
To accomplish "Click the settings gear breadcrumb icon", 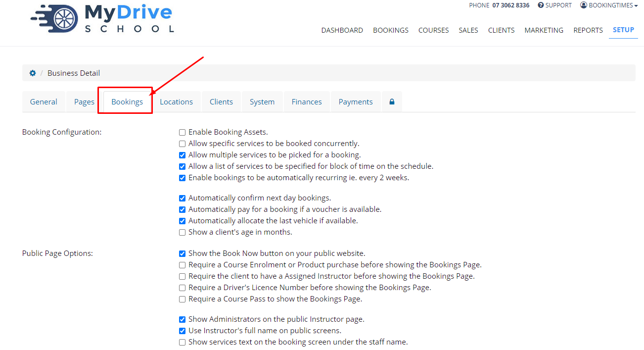I will tap(33, 73).
